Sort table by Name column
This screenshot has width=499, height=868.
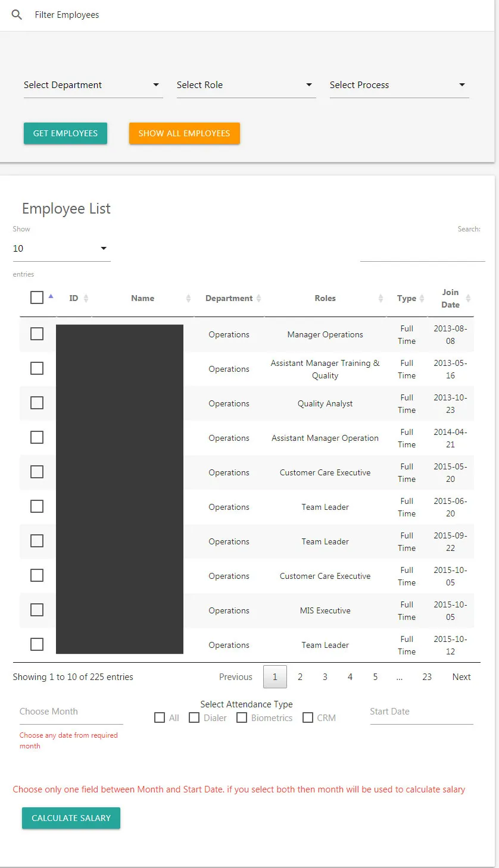click(143, 298)
